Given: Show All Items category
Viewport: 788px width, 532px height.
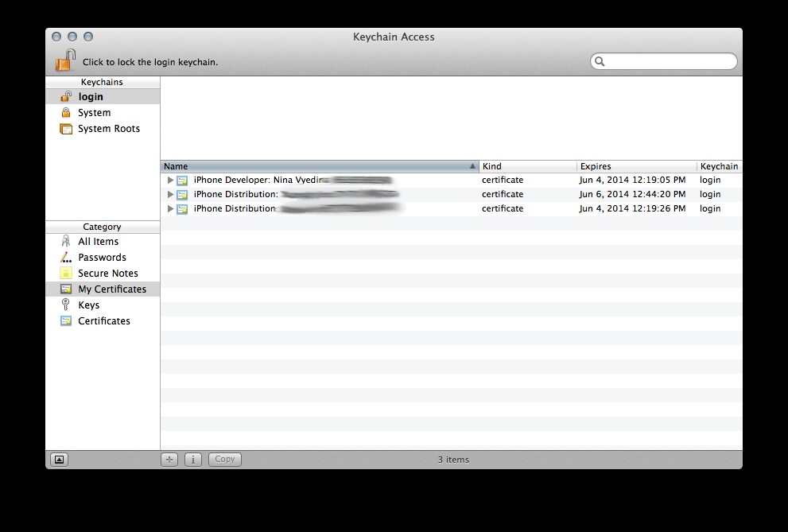Looking at the screenshot, I should [103, 242].
